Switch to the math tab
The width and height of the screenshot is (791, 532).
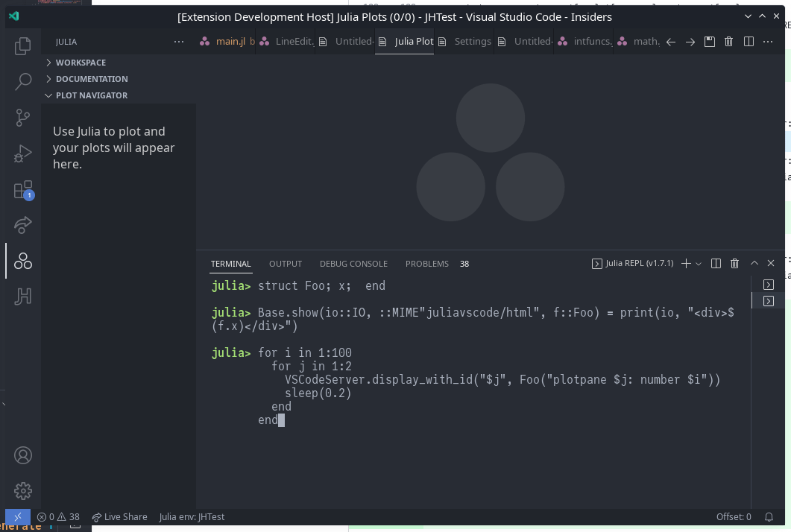637,42
